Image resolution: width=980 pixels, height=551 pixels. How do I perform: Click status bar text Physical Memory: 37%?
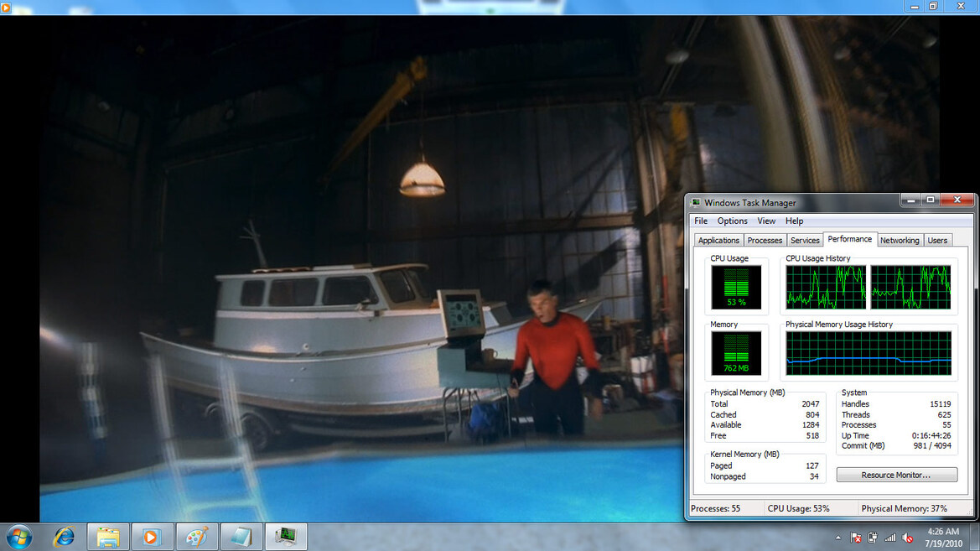point(904,508)
